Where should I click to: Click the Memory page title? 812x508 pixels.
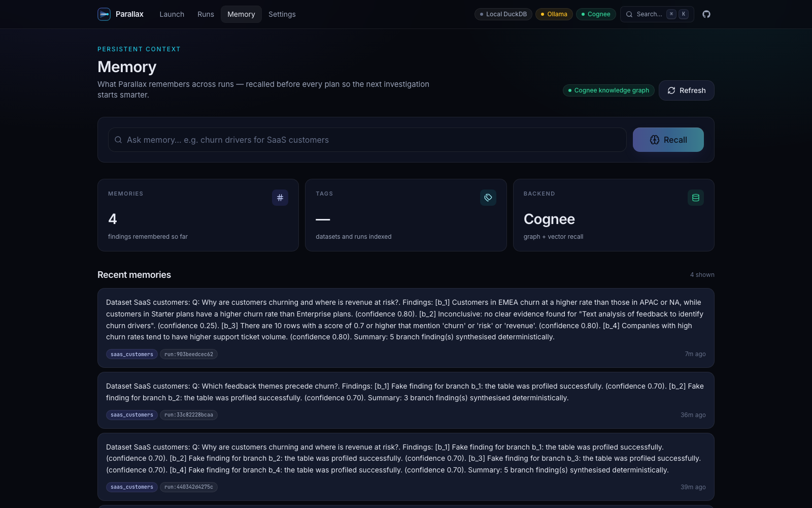(127, 67)
